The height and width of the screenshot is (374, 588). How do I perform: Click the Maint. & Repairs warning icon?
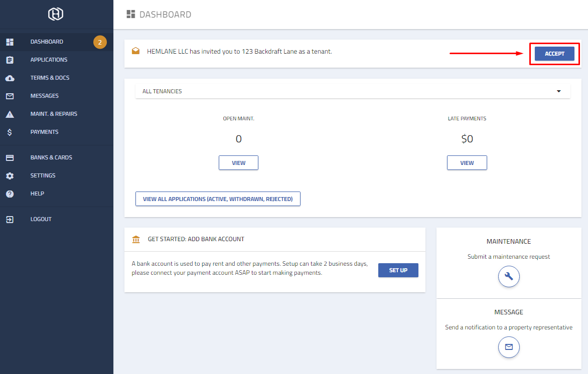(10, 114)
